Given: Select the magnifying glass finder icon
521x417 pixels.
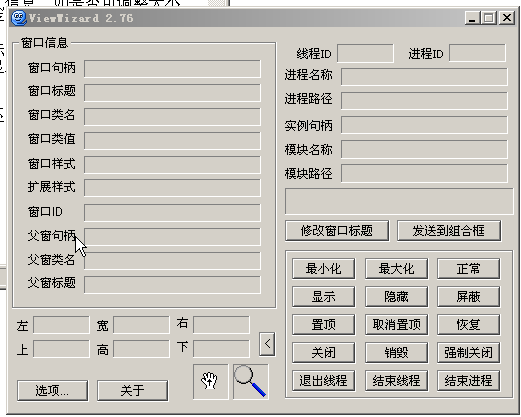Looking at the screenshot, I should tap(250, 381).
